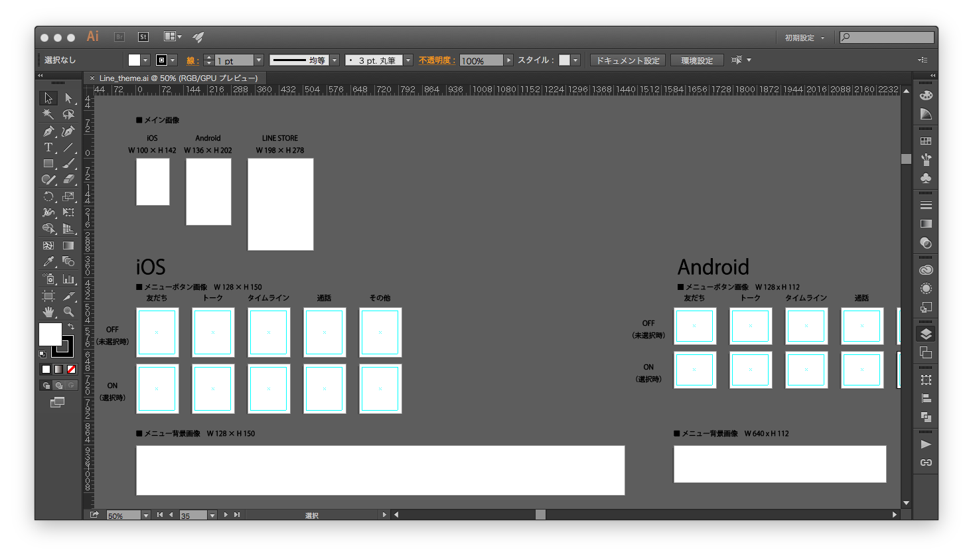973x560 pixels.
Task: Open the fill color dropdown arrow
Action: 145,60
